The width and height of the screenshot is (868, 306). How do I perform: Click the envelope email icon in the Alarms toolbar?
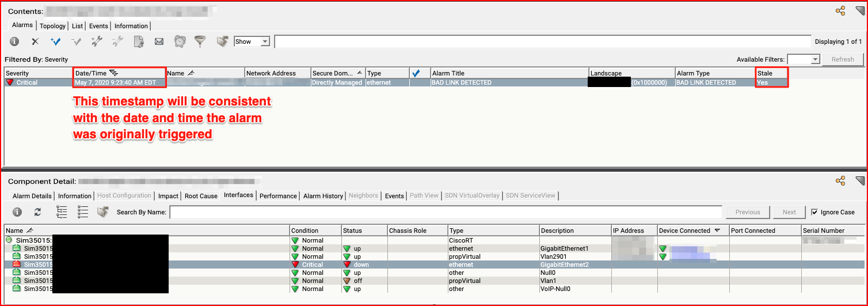(x=159, y=41)
